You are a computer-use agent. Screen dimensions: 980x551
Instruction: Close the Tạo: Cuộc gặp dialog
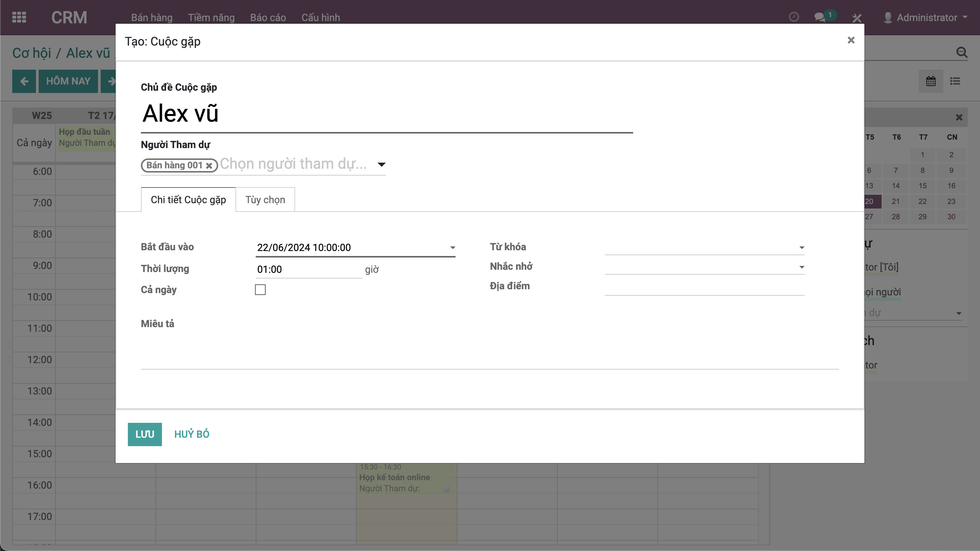[x=851, y=40]
